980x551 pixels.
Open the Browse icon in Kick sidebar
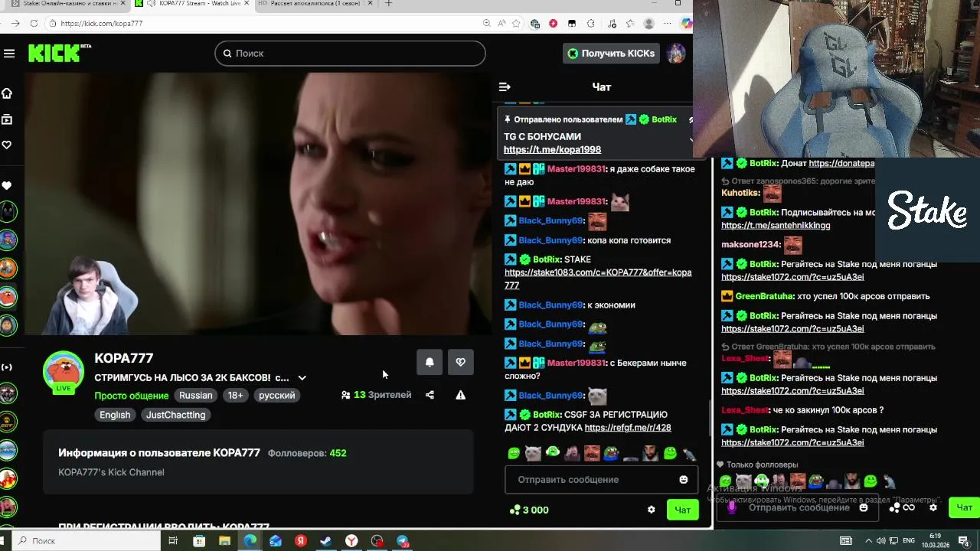point(7,119)
